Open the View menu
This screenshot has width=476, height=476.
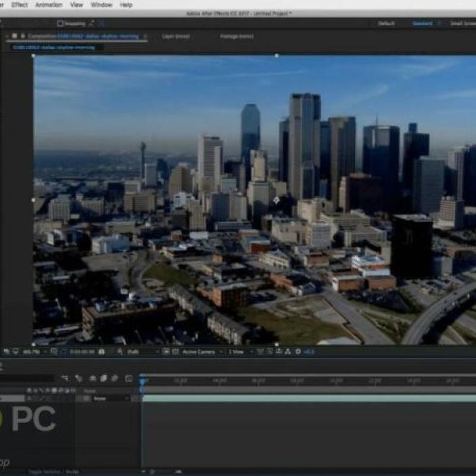(x=77, y=5)
